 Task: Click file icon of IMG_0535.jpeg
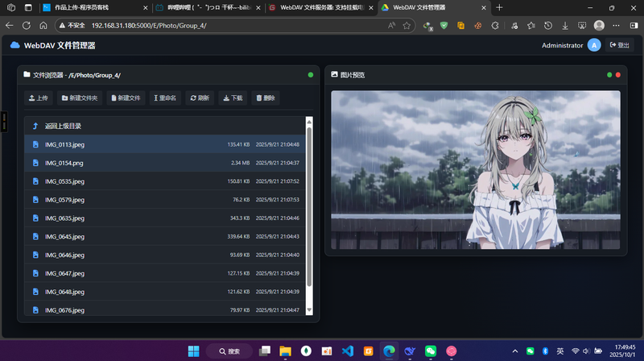coord(35,181)
